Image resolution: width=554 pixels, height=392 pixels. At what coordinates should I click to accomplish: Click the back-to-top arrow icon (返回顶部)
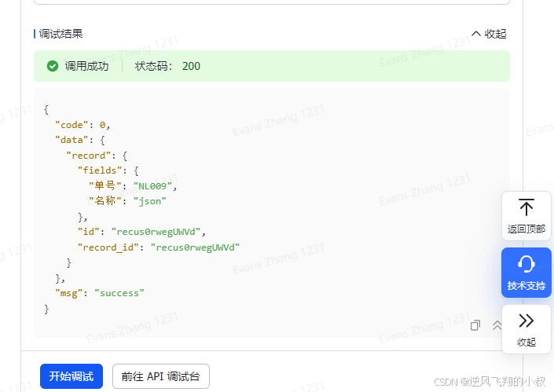526,208
